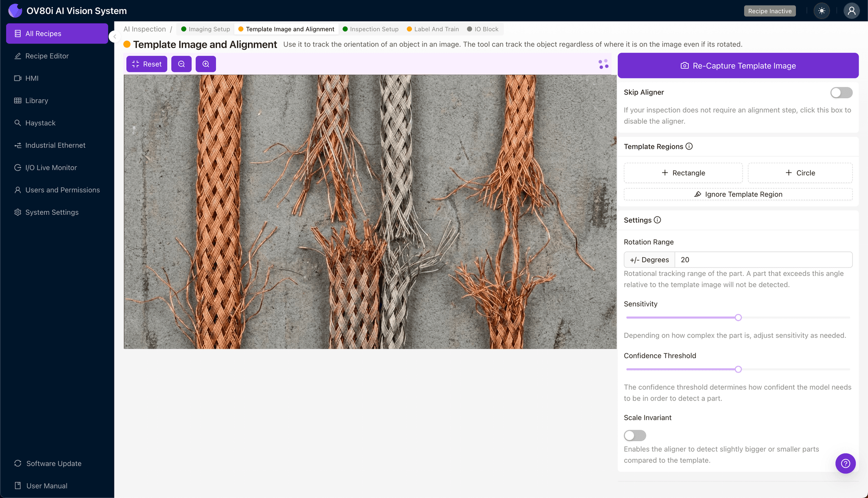Image resolution: width=868 pixels, height=498 pixels.
Task: Click the Sensitivity slider handle
Action: (x=738, y=317)
